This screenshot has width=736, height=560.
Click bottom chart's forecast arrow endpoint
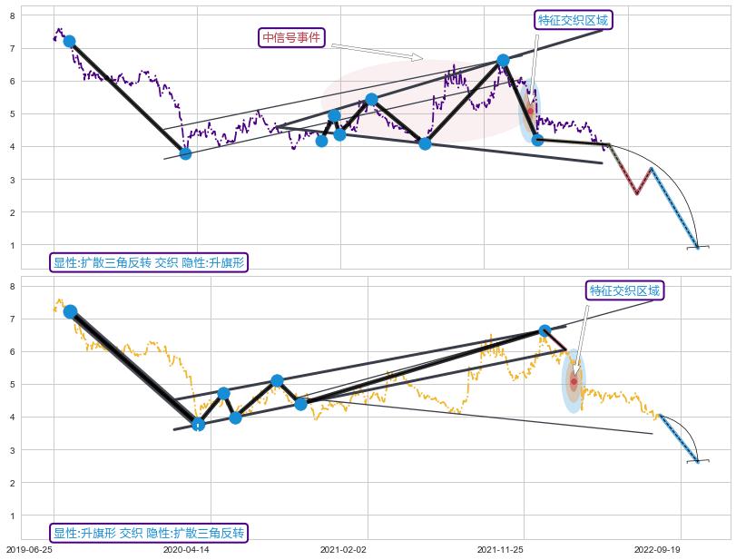coord(697,461)
